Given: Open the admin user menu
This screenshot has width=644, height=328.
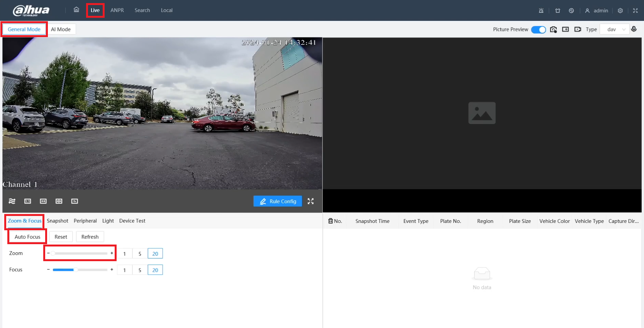Looking at the screenshot, I should click(x=597, y=10).
